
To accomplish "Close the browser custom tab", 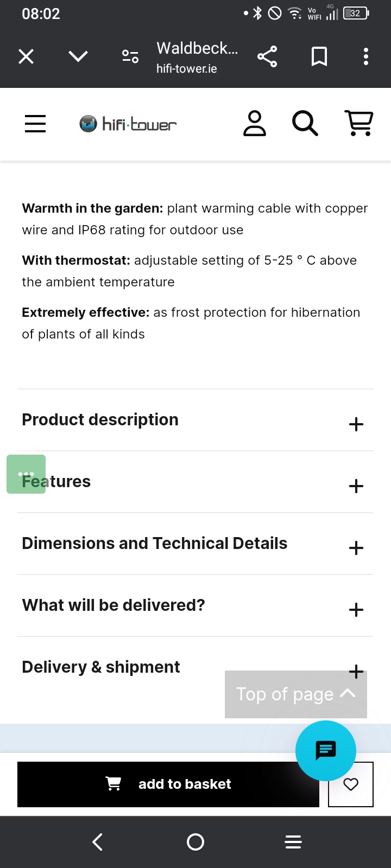I will click(x=26, y=56).
